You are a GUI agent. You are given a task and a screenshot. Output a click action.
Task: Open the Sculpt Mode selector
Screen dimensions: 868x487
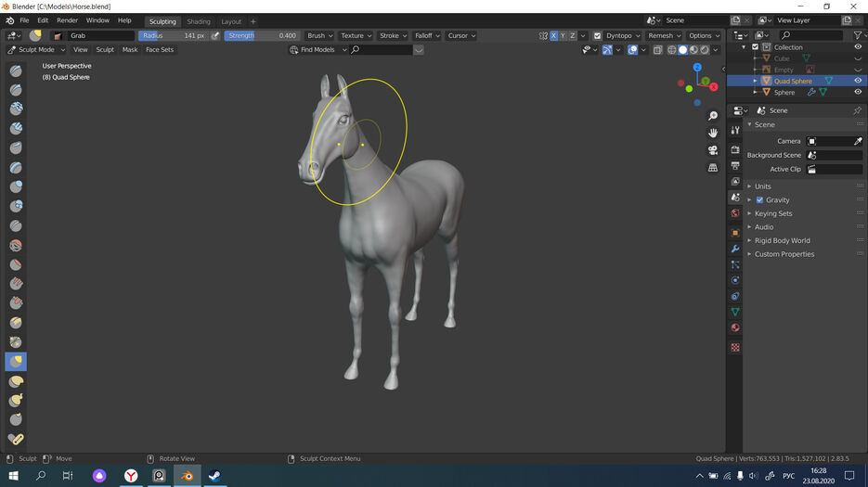click(x=36, y=50)
